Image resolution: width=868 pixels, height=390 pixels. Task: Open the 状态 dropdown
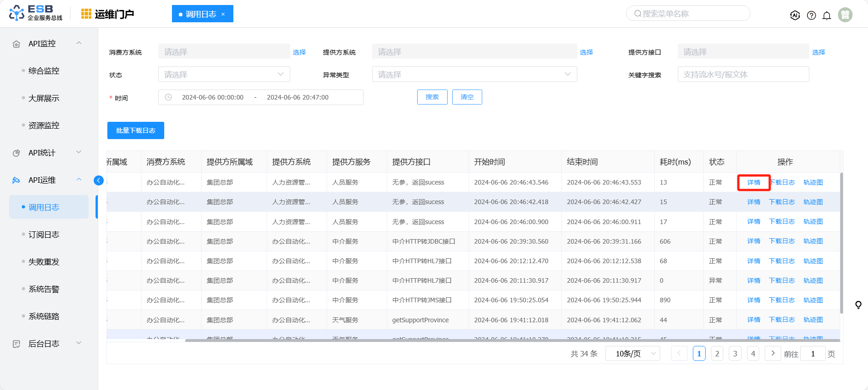click(x=224, y=75)
